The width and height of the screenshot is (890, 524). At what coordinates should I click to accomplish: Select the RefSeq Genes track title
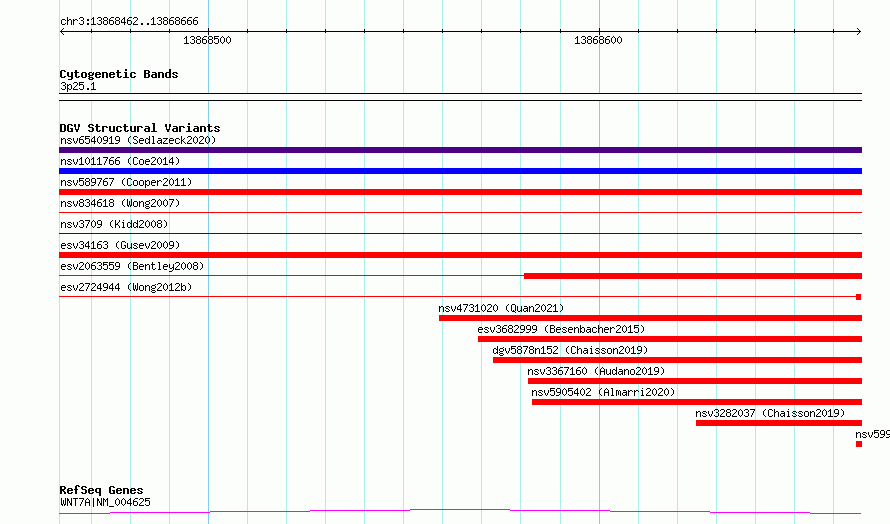tap(101, 490)
